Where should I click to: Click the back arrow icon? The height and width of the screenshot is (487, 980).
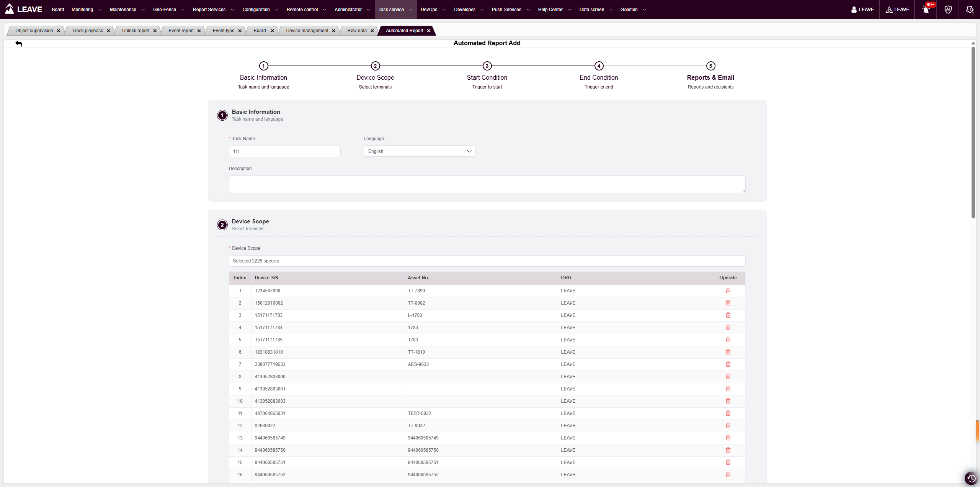[x=19, y=44]
